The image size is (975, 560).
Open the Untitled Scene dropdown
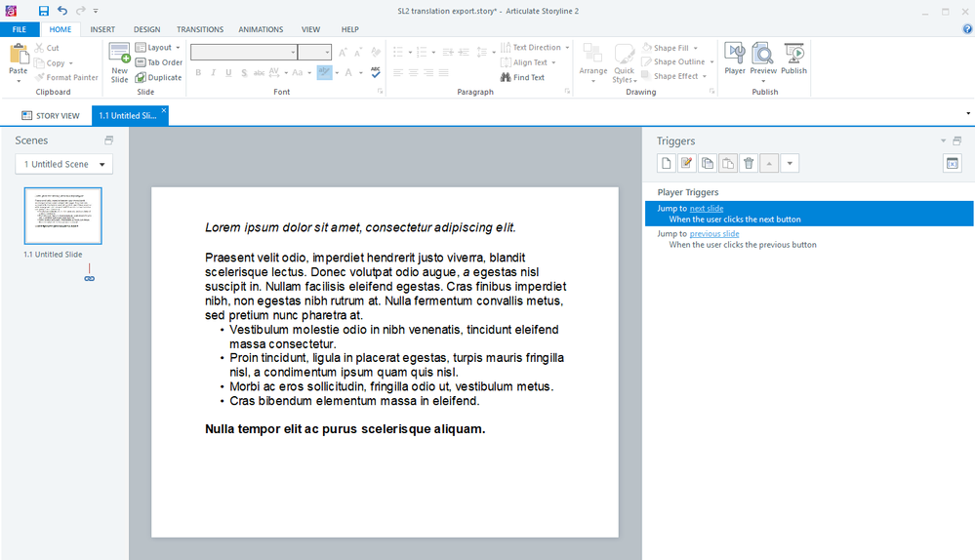click(64, 164)
